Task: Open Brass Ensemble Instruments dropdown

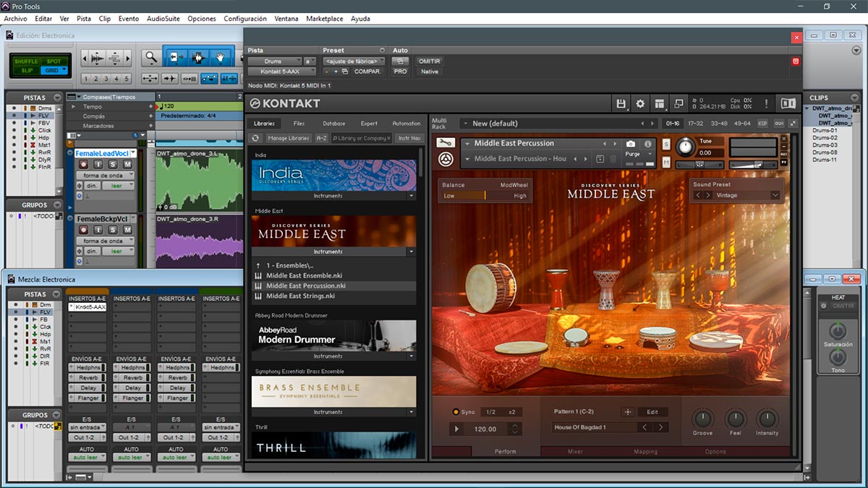Action: 411,412
